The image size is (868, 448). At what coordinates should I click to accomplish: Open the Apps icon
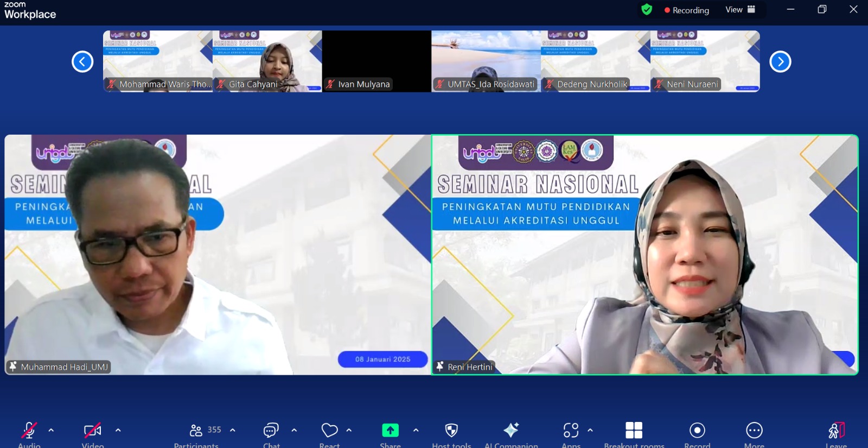571,431
